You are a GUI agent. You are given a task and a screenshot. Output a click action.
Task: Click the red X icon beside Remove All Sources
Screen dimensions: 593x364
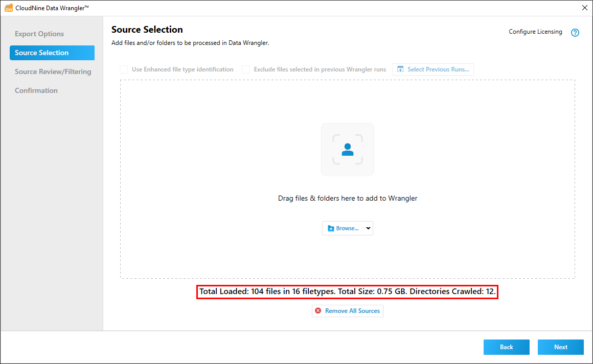[x=318, y=311]
